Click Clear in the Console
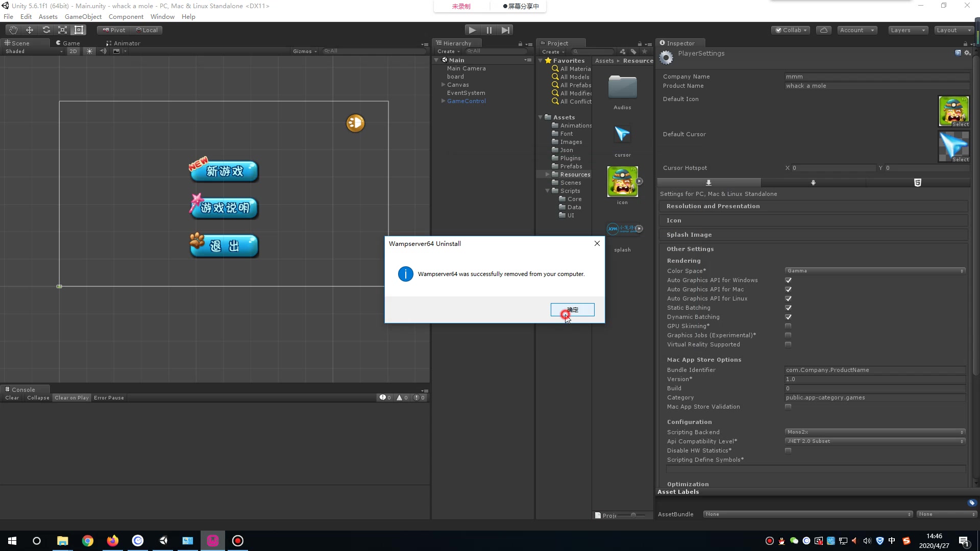Viewport: 980px width, 551px height. 12,398
